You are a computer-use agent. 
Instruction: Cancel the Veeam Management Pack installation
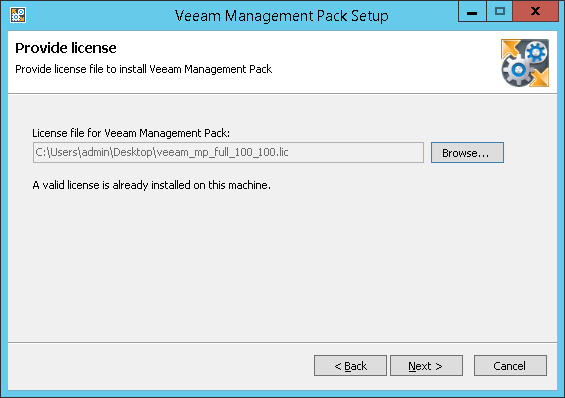click(x=510, y=366)
